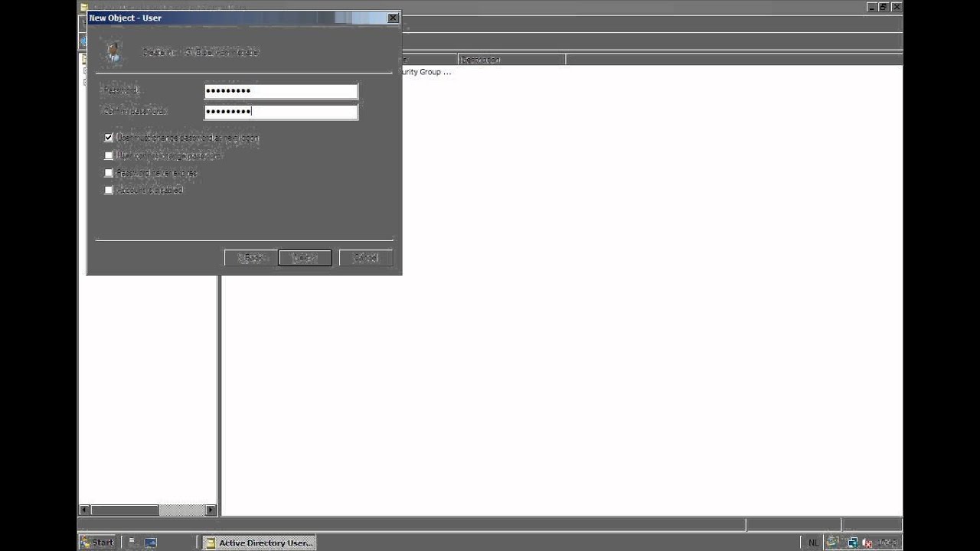
Task: Proceed with the Next button
Action: (x=305, y=258)
